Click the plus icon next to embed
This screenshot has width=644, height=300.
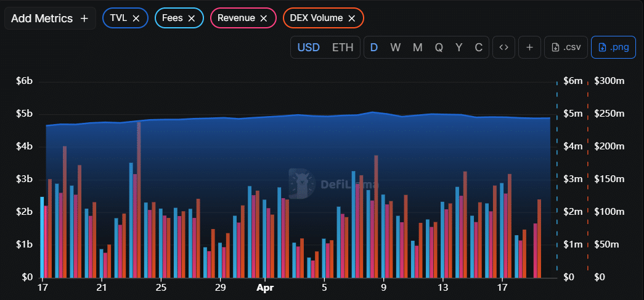tap(529, 48)
